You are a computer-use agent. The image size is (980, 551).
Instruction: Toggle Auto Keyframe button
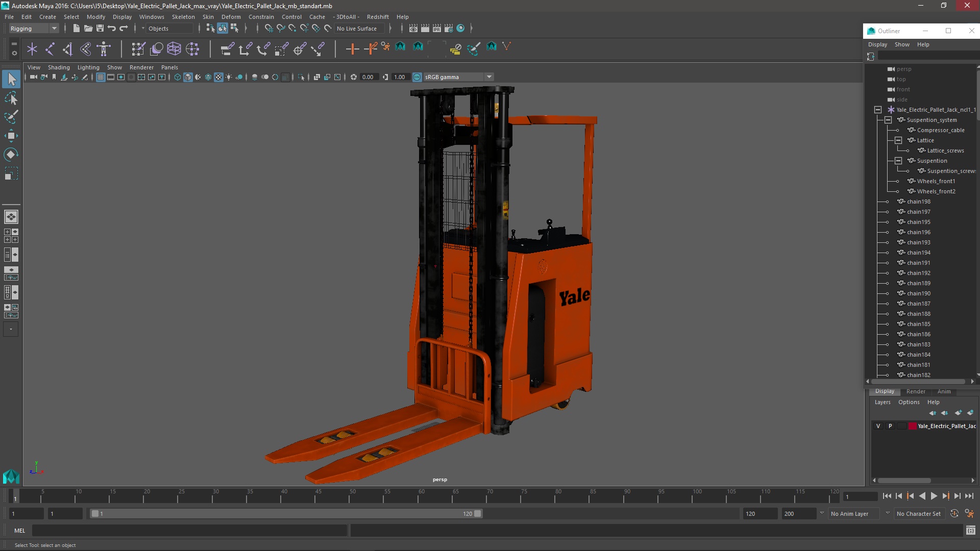pyautogui.click(x=954, y=514)
